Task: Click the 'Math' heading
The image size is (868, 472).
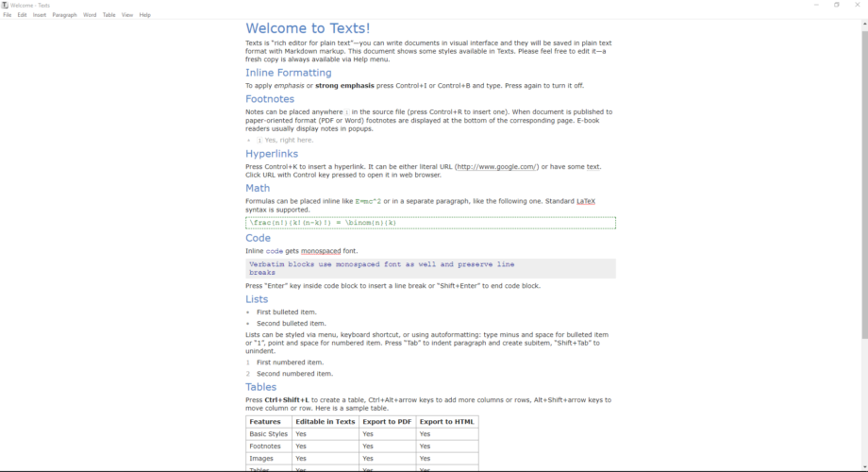Action: (258, 189)
